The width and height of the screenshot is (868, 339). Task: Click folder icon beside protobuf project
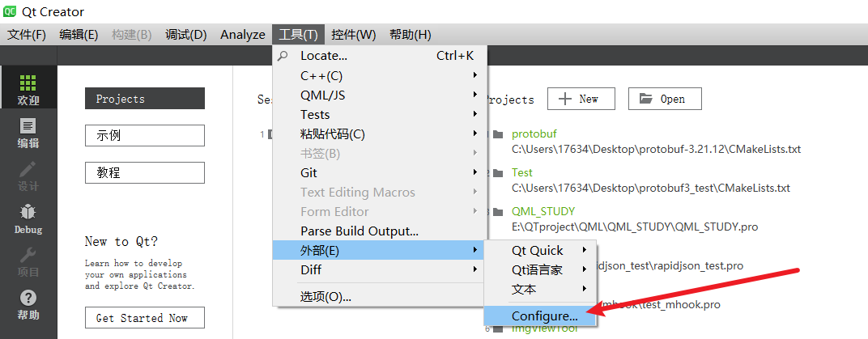[498, 133]
